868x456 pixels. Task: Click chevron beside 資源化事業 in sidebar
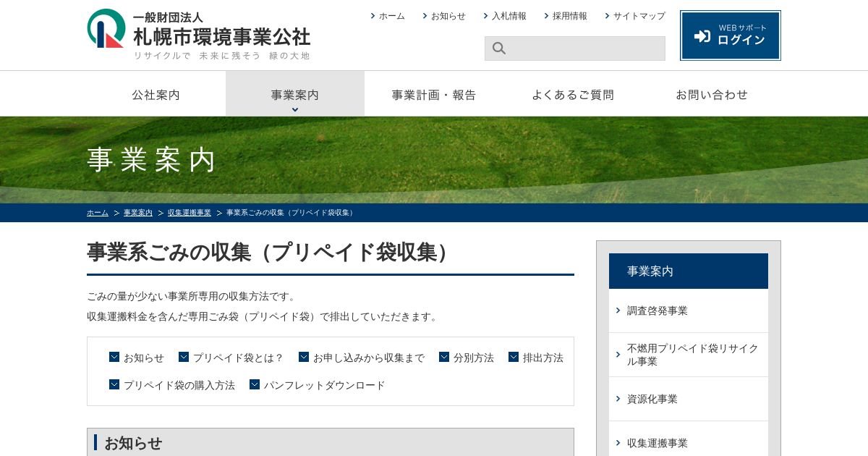(x=618, y=399)
